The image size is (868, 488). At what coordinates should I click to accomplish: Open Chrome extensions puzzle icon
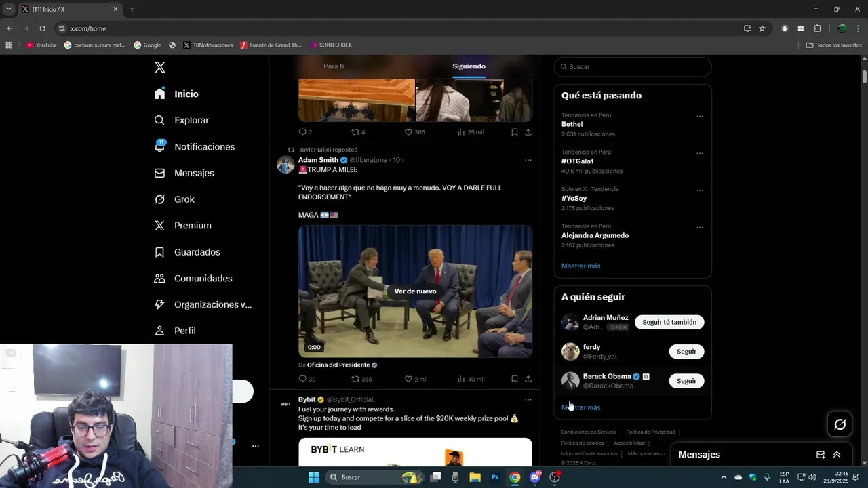point(817,28)
